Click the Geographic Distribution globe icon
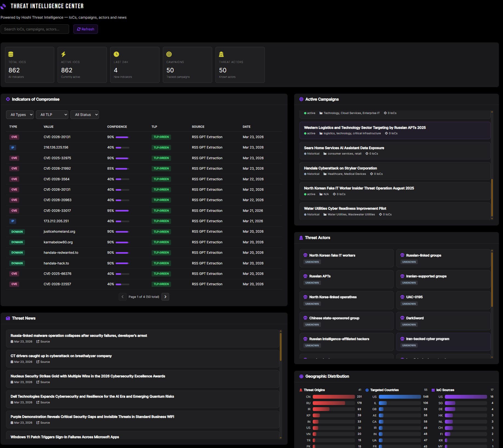 (301, 376)
